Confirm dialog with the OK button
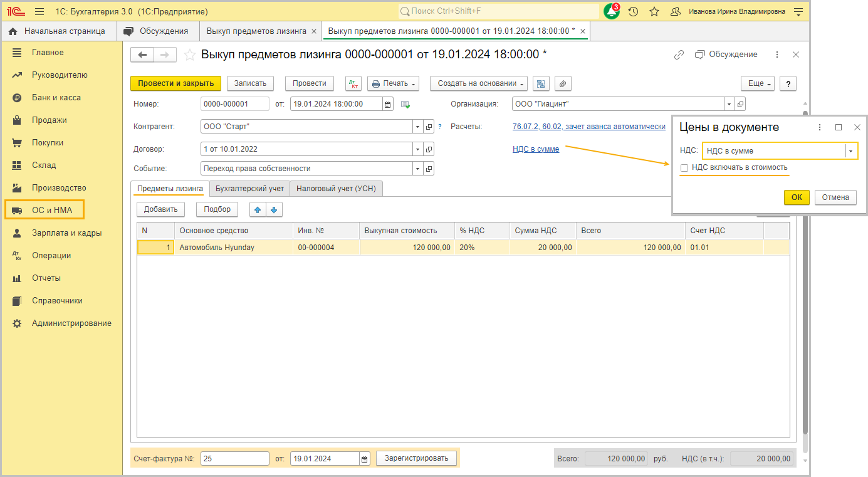Image resolution: width=868 pixels, height=477 pixels. tap(797, 197)
